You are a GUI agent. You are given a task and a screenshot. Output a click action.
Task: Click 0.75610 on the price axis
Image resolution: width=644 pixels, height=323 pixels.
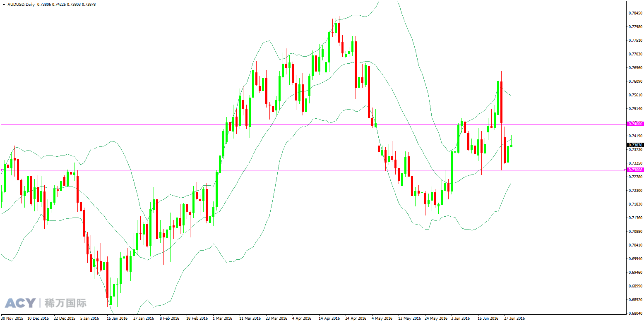[x=635, y=95]
